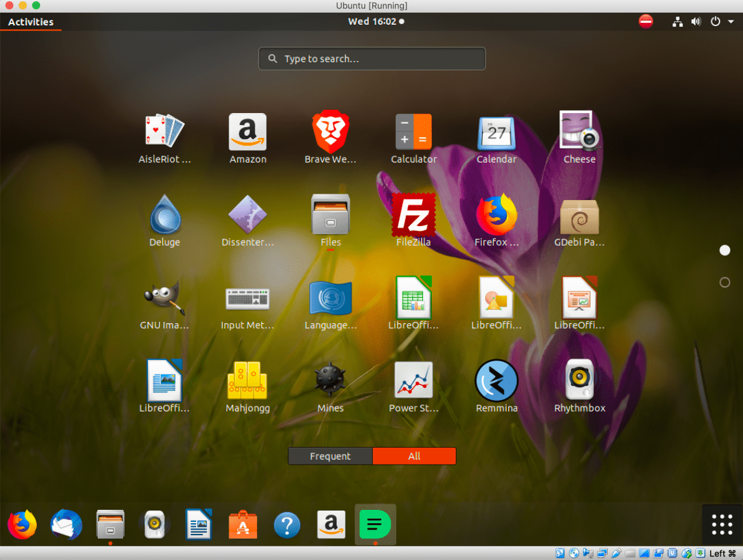This screenshot has height=560, width=743.
Task: Launch Remmina remote desktop
Action: (496, 387)
